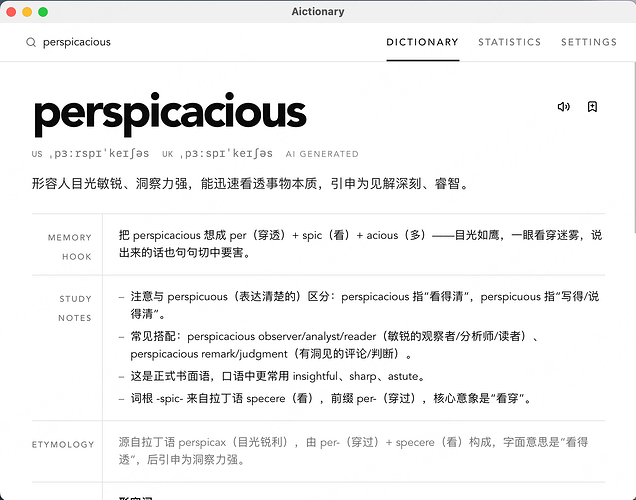Click the vertical scrollbar at the window's right edge
Viewport: 636px width, 500px height.
(x=633, y=148)
